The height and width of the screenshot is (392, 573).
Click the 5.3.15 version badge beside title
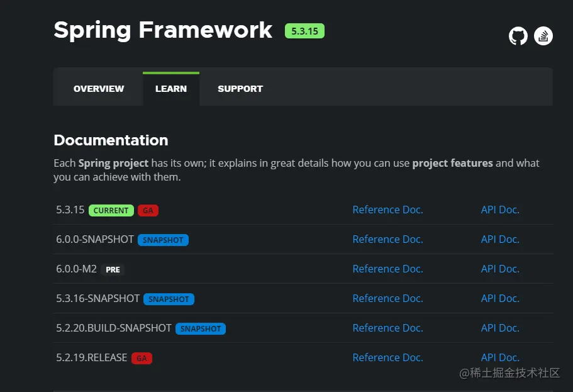[x=304, y=31]
